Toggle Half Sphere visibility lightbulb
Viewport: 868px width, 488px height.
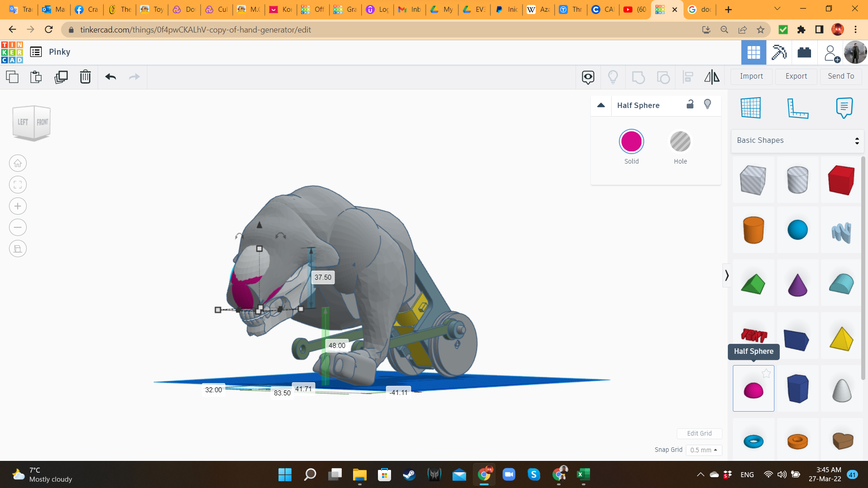point(708,104)
